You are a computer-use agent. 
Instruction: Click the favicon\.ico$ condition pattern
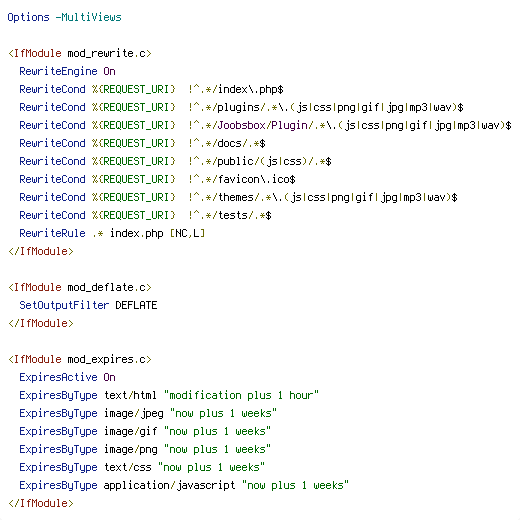[242, 179]
